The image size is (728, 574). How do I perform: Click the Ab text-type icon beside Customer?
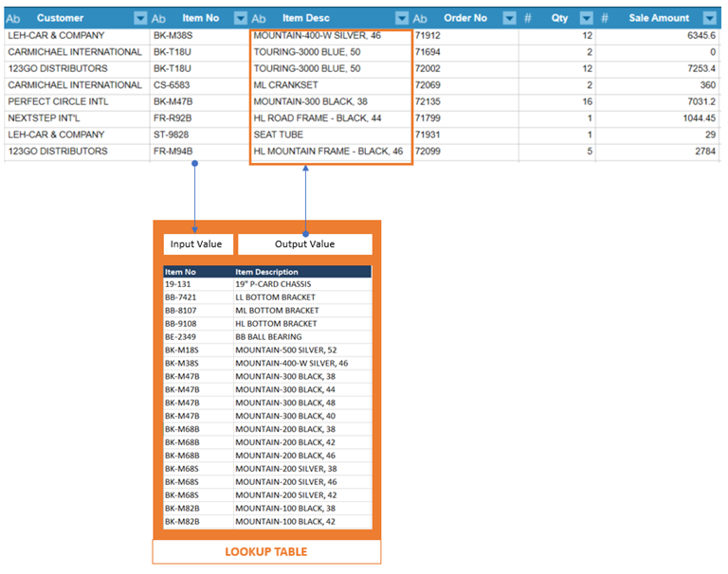pyautogui.click(x=13, y=19)
